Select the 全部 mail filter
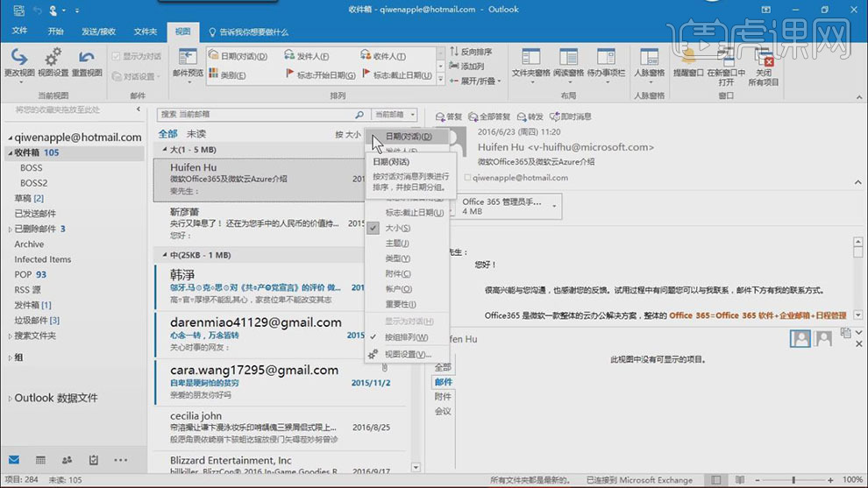The width and height of the screenshot is (868, 488). click(x=167, y=134)
